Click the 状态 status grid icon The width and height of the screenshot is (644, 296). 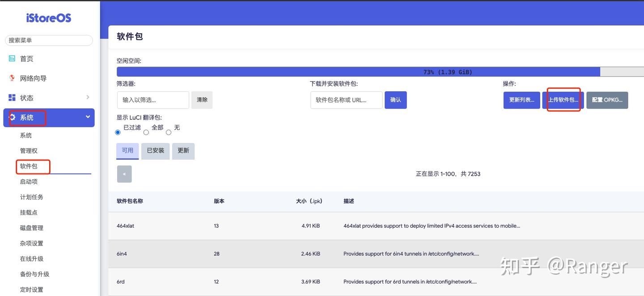[13, 97]
